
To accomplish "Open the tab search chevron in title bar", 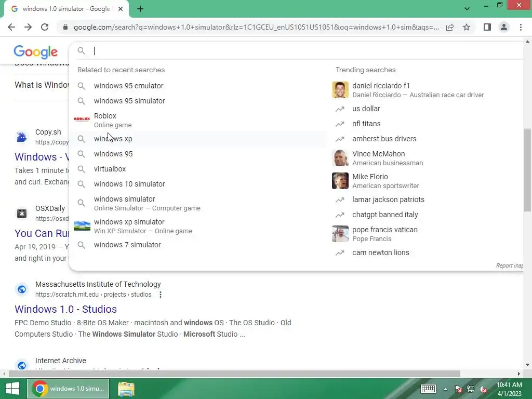I will coord(467,9).
